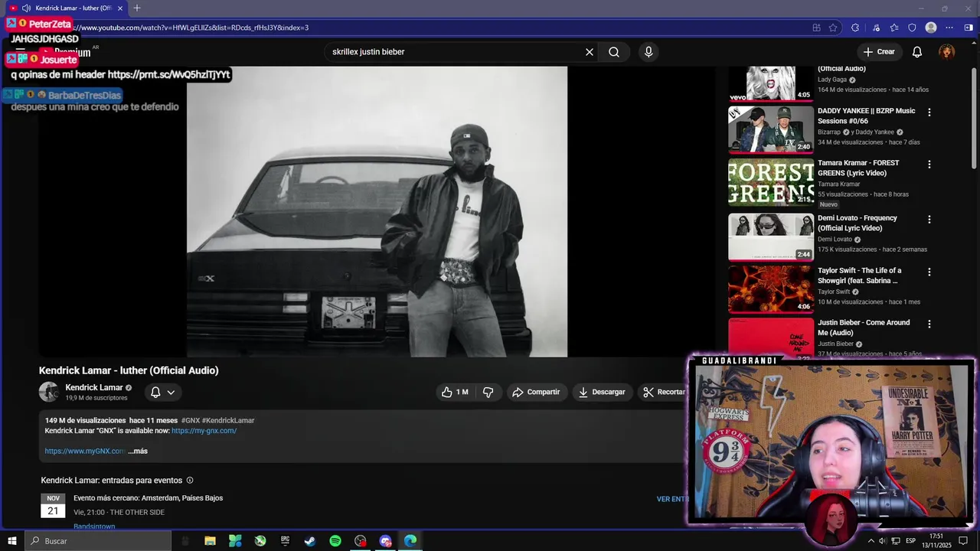Click the media control music icon in Edge toolbar

(x=876, y=28)
